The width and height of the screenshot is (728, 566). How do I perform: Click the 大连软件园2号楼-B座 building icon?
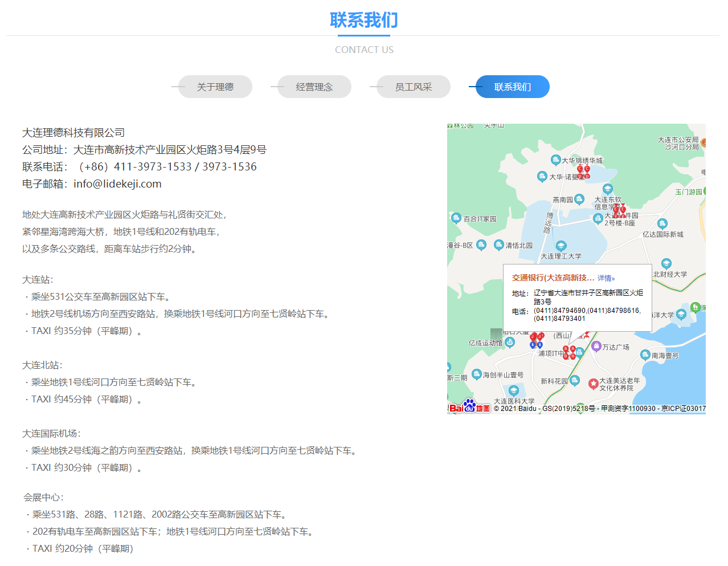pyautogui.click(x=598, y=218)
